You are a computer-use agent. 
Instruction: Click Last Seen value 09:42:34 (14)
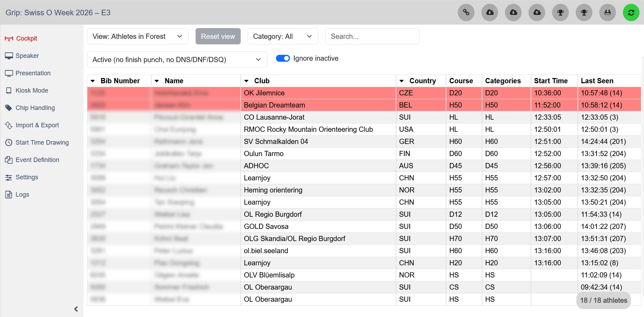(601, 287)
